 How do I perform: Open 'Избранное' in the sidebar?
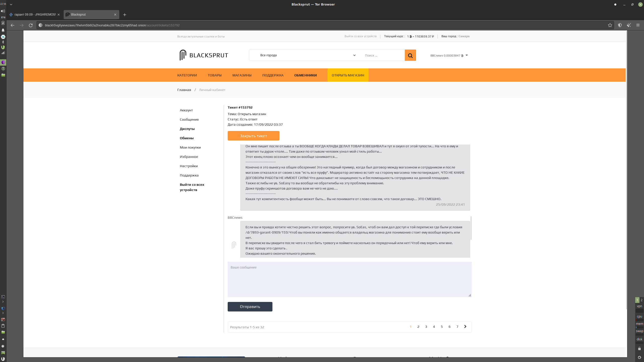[189, 157]
